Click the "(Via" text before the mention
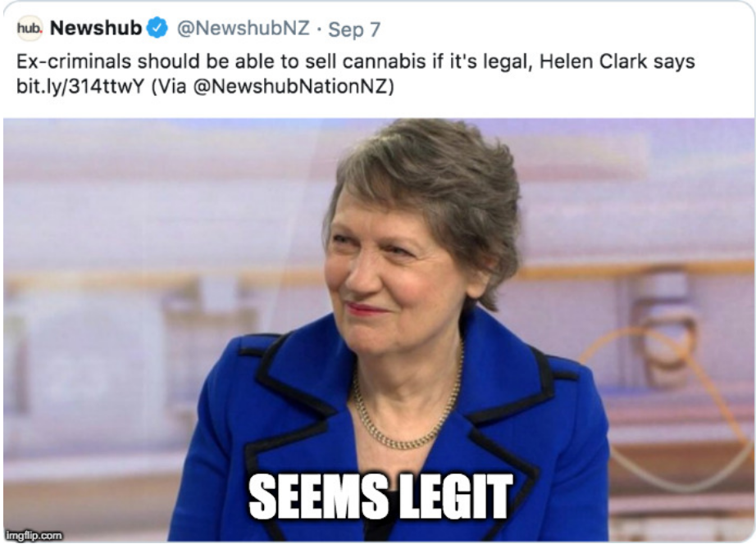The height and width of the screenshot is (544, 756). point(169,87)
